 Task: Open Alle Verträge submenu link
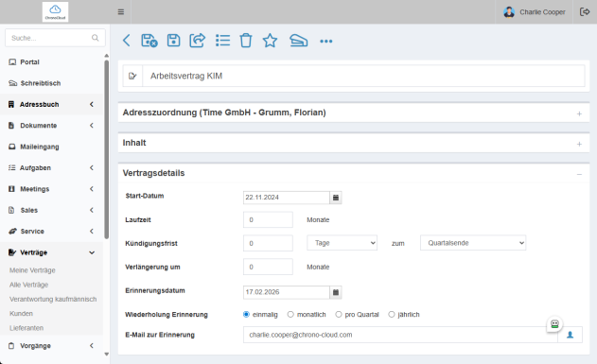pos(29,285)
